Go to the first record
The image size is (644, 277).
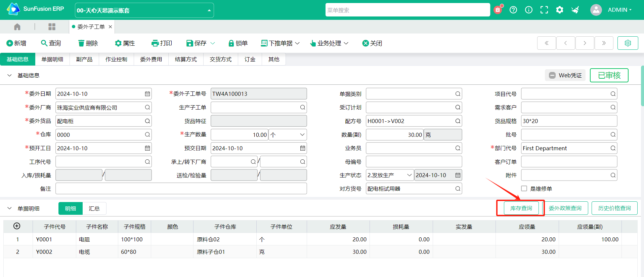tap(547, 43)
